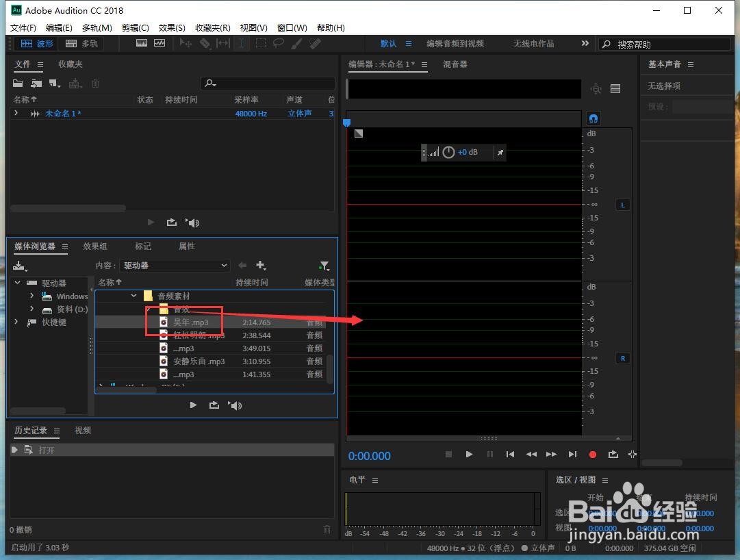Image resolution: width=740 pixels, height=560 pixels.
Task: Click the list settings icon beside the navigator
Action: pos(615,89)
